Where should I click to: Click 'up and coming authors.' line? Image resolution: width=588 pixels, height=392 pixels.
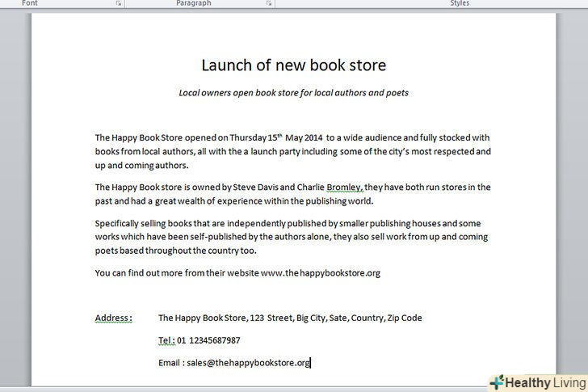coord(142,166)
